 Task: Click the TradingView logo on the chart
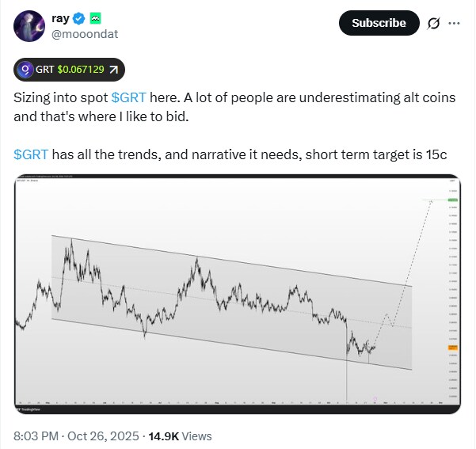tap(27, 409)
